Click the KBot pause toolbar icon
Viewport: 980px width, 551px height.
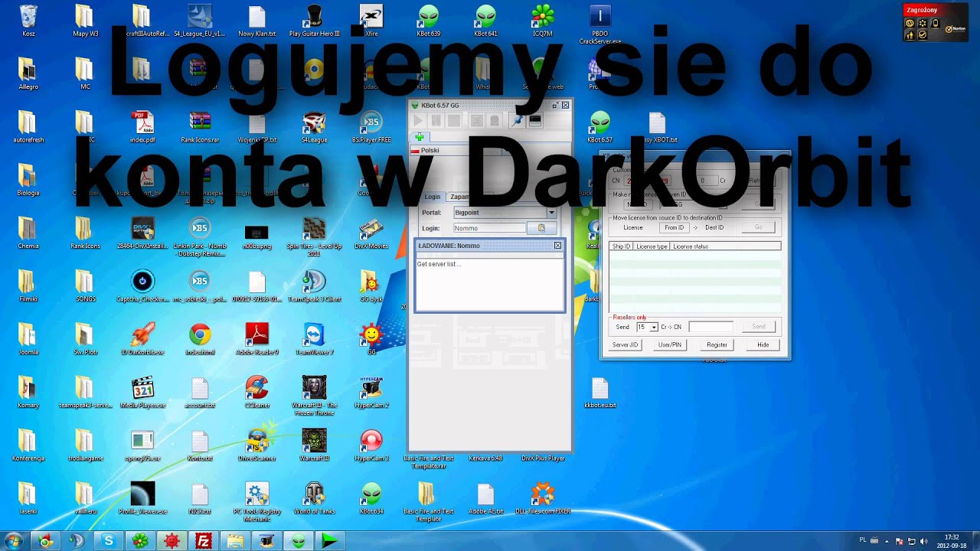point(436,121)
